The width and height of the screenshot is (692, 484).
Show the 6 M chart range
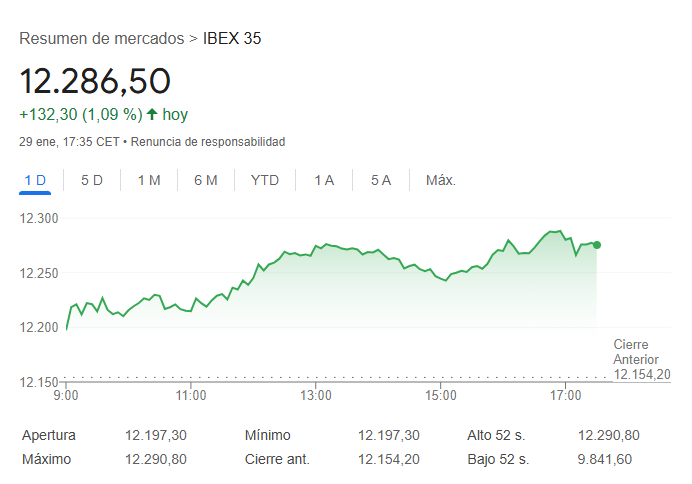click(x=206, y=180)
